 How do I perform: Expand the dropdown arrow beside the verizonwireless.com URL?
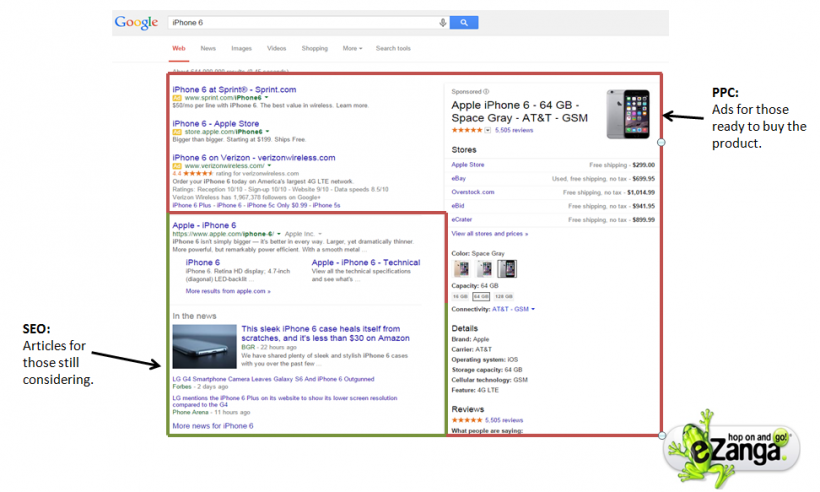coord(269,165)
